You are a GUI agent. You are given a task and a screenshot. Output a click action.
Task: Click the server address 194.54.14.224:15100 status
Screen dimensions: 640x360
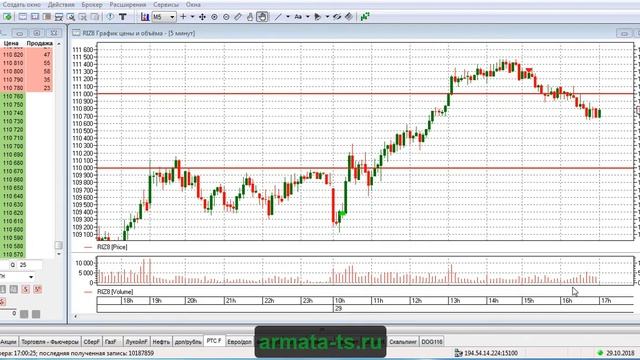491,353
